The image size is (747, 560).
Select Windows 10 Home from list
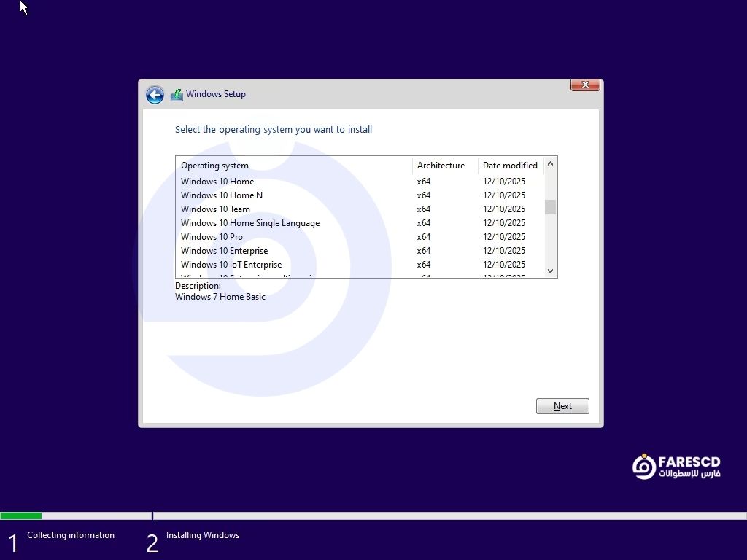[x=217, y=182]
